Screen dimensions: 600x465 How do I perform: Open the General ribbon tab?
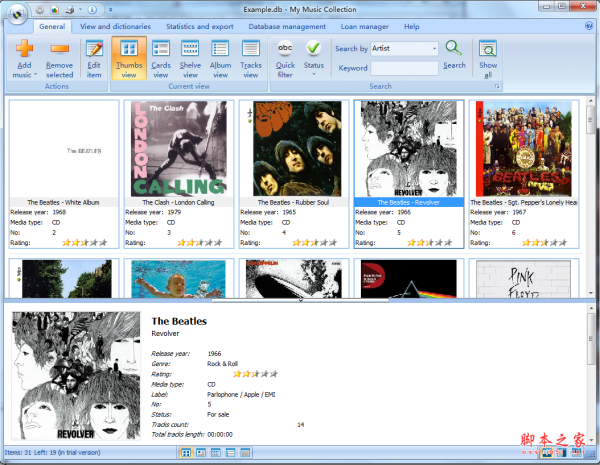[52, 26]
